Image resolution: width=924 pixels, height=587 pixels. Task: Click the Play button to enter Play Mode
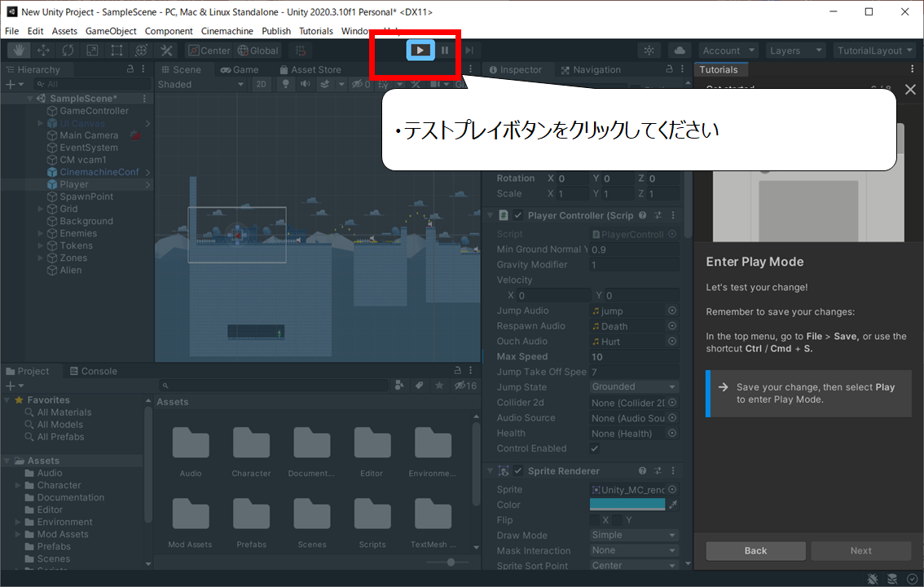click(x=420, y=50)
